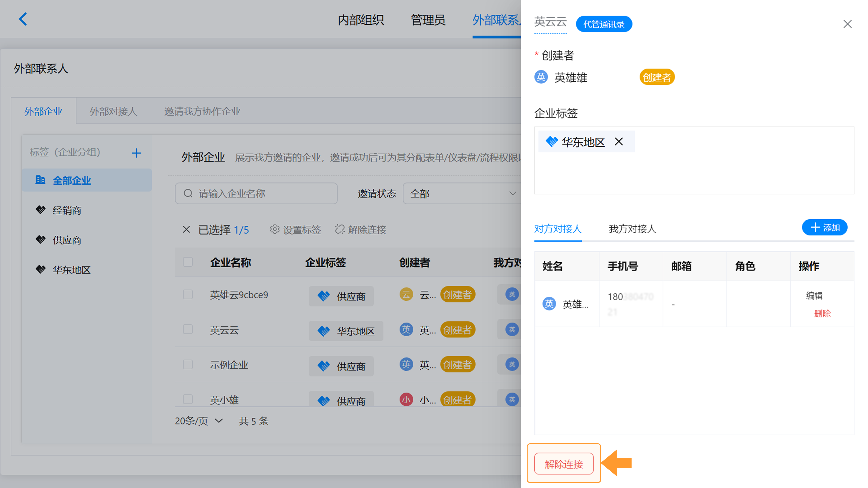Click the handshake icon next to 经销商

pyautogui.click(x=41, y=210)
